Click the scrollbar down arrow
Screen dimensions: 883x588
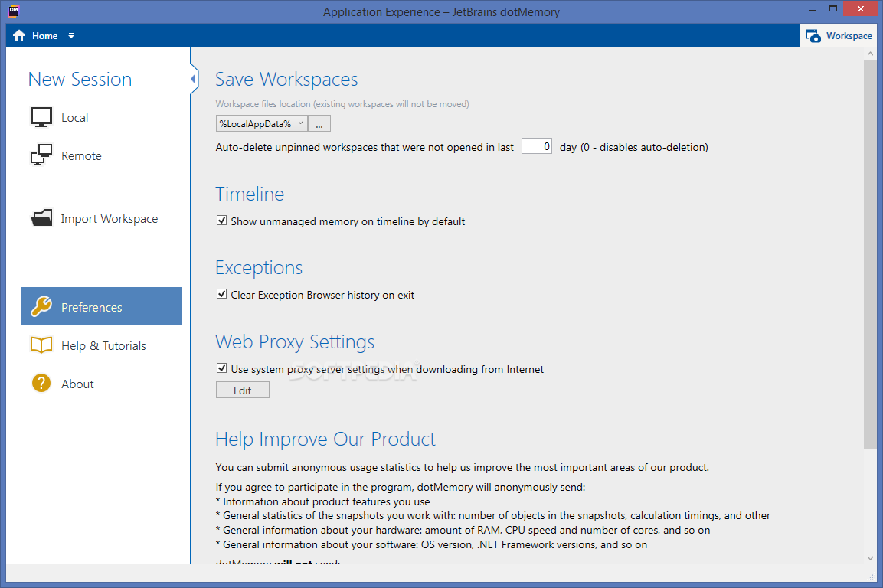(871, 558)
